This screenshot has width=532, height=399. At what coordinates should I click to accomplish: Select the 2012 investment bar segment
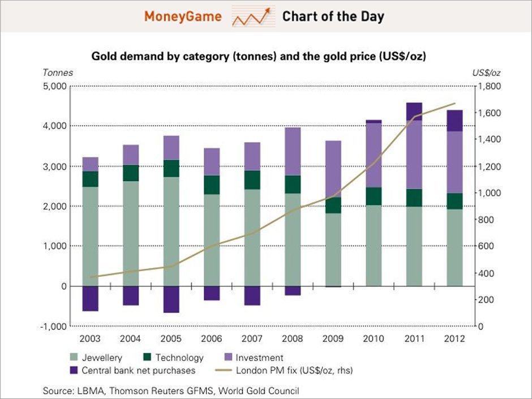click(x=454, y=162)
